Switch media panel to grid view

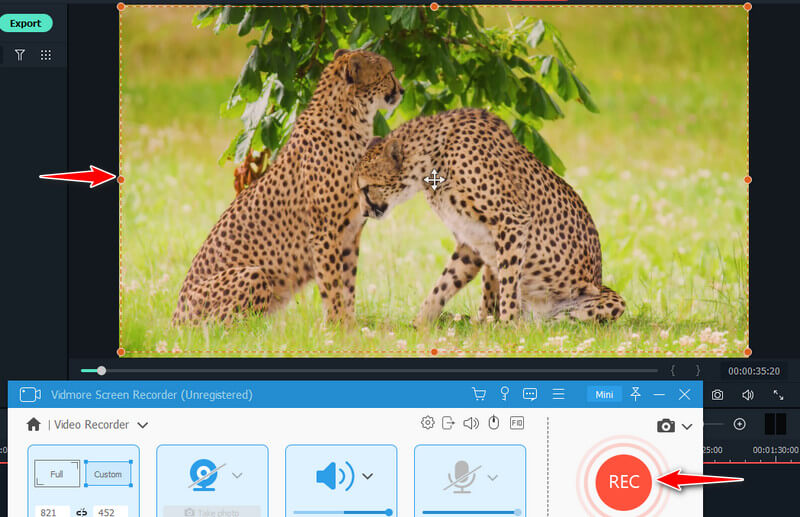[46, 55]
